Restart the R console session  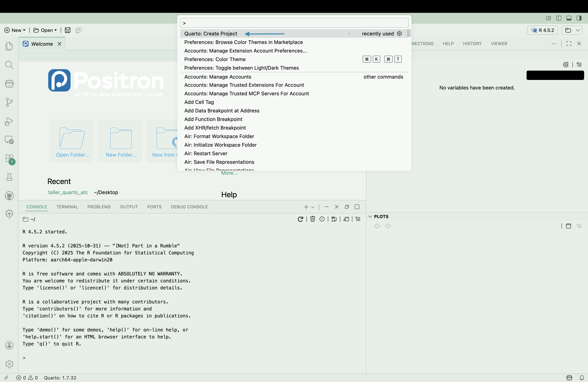pyautogui.click(x=300, y=219)
